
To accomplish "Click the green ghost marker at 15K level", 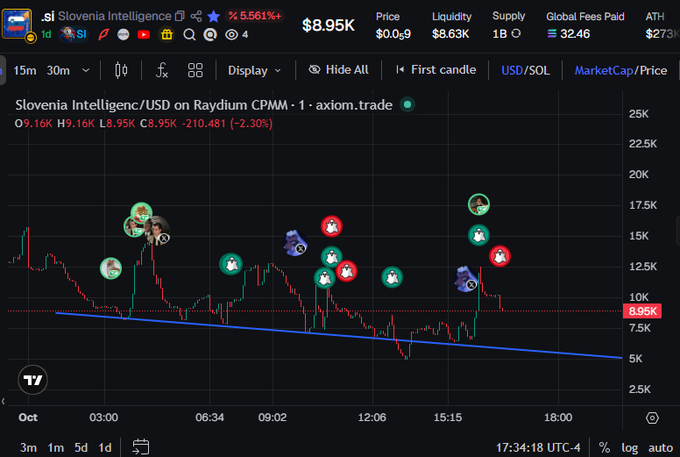I will coord(479,235).
